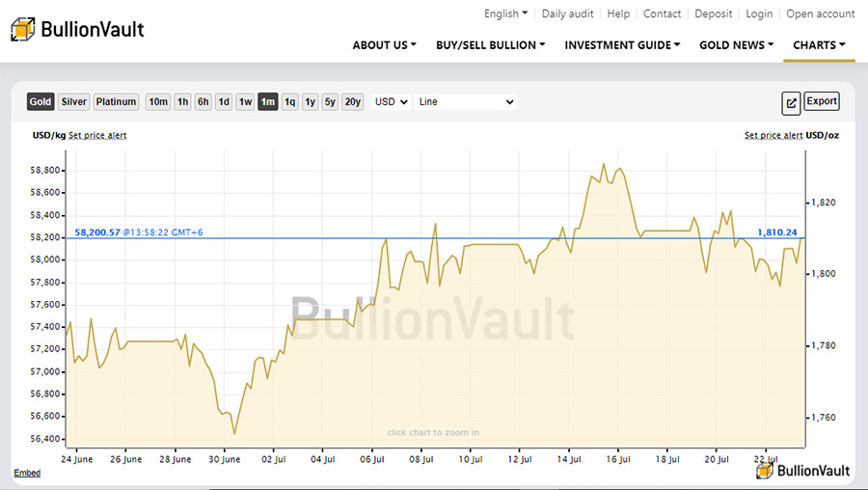Screen dimensions: 868x490
Task: Click Set price alert next to USD/kg
Action: pyautogui.click(x=97, y=135)
